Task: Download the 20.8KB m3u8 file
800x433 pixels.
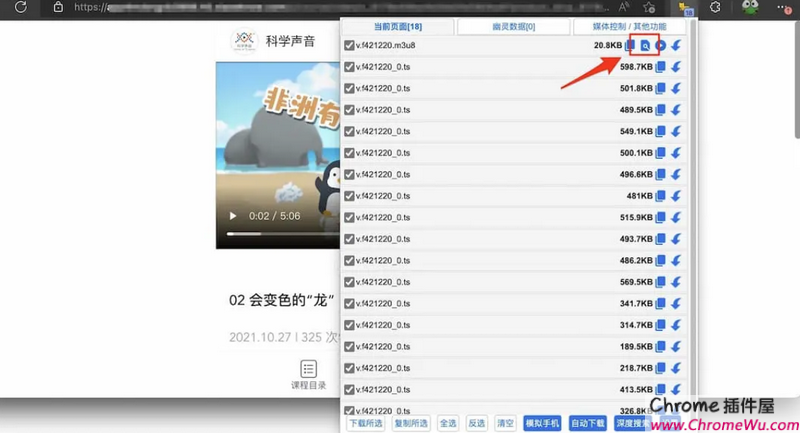Action: (677, 46)
